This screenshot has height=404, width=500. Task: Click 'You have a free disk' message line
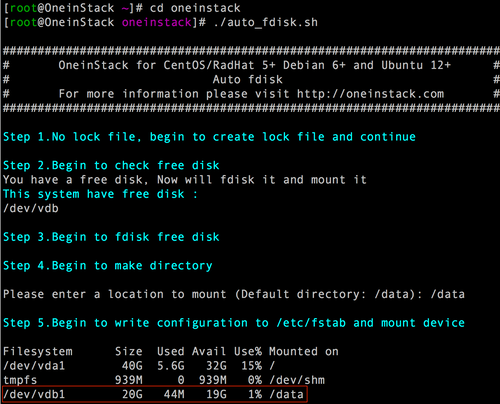point(185,180)
